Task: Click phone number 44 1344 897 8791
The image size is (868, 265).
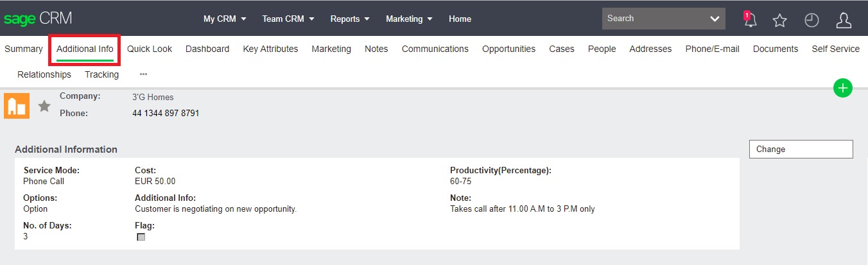Action: click(166, 113)
